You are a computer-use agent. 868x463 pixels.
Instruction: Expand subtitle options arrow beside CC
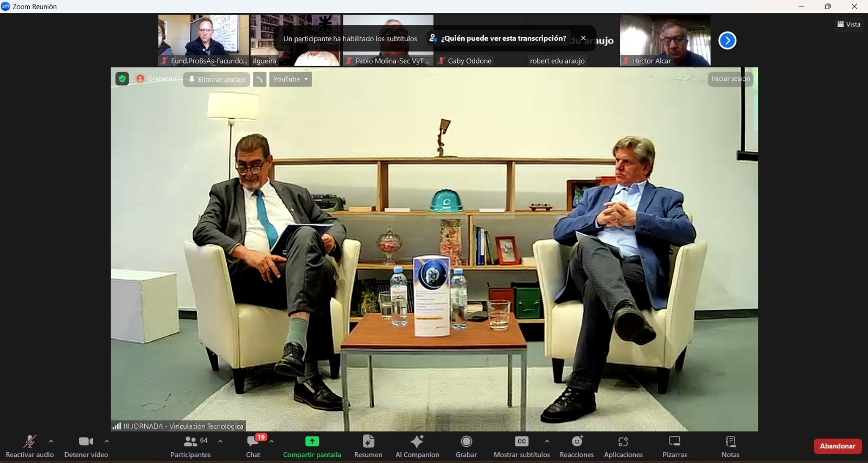click(x=547, y=441)
